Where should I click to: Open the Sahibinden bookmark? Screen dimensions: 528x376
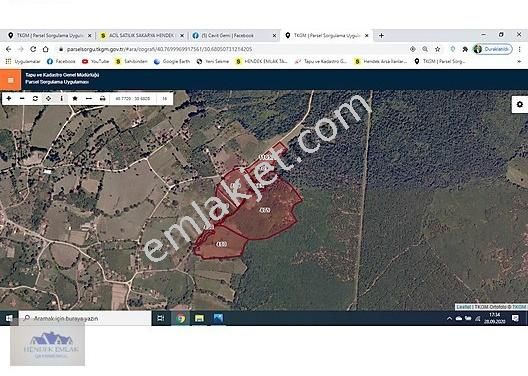pos(131,61)
